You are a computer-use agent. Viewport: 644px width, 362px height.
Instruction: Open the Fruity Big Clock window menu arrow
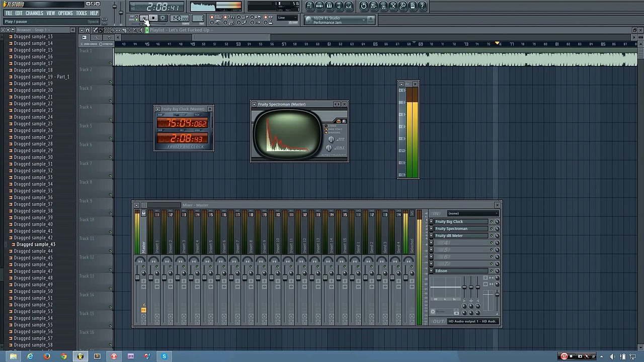(x=157, y=109)
